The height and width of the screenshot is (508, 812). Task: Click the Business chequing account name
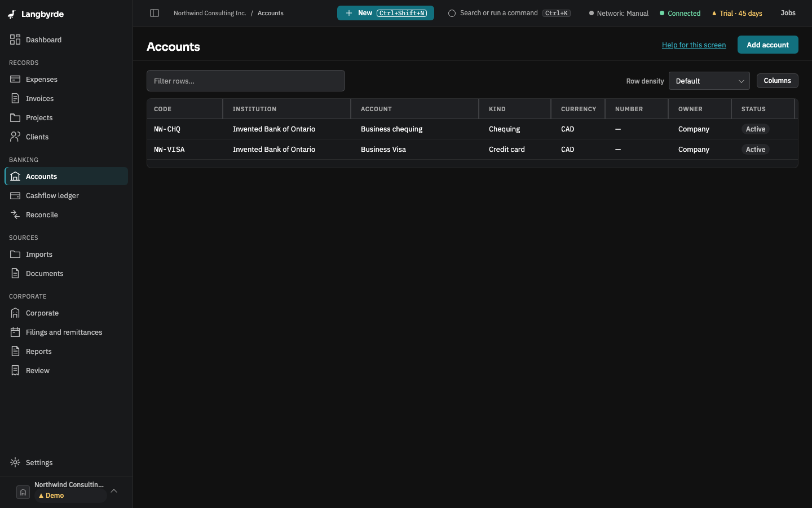click(391, 129)
